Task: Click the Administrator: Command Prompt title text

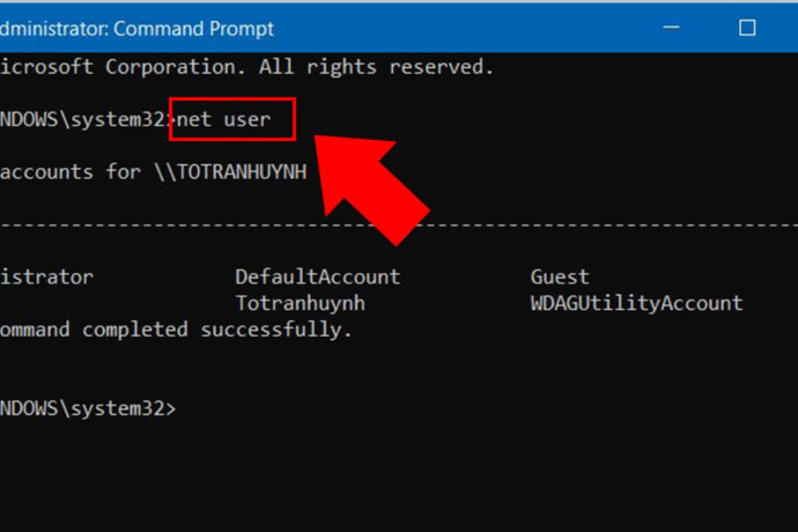Action: tap(136, 29)
